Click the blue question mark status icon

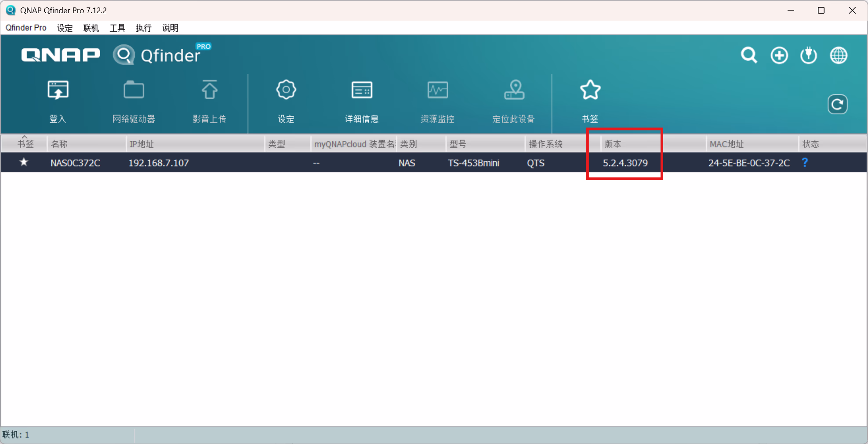(x=805, y=162)
